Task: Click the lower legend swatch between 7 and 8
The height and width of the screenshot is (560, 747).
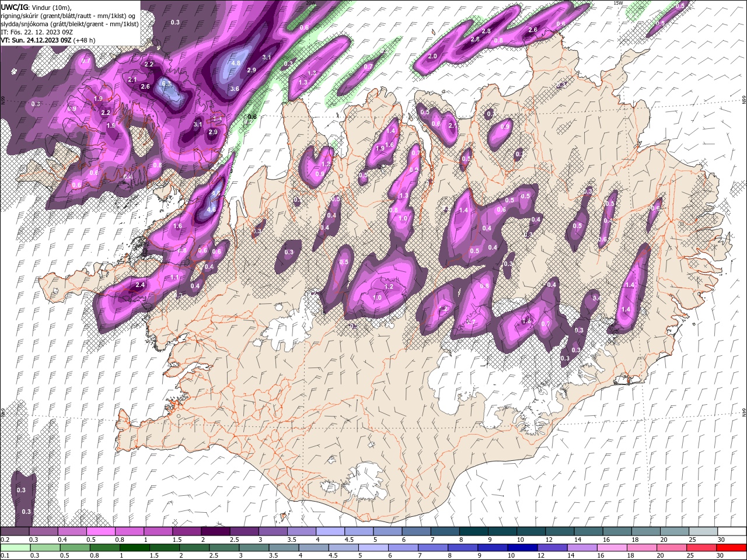Action: coord(433,548)
